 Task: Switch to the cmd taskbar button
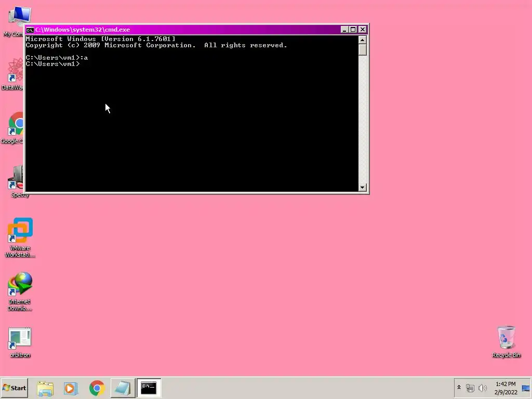pyautogui.click(x=149, y=388)
